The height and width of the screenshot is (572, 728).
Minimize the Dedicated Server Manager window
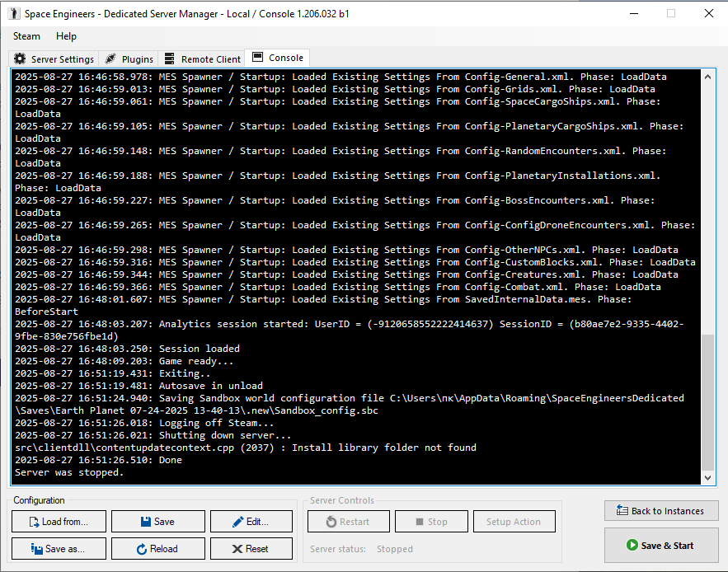pos(634,13)
